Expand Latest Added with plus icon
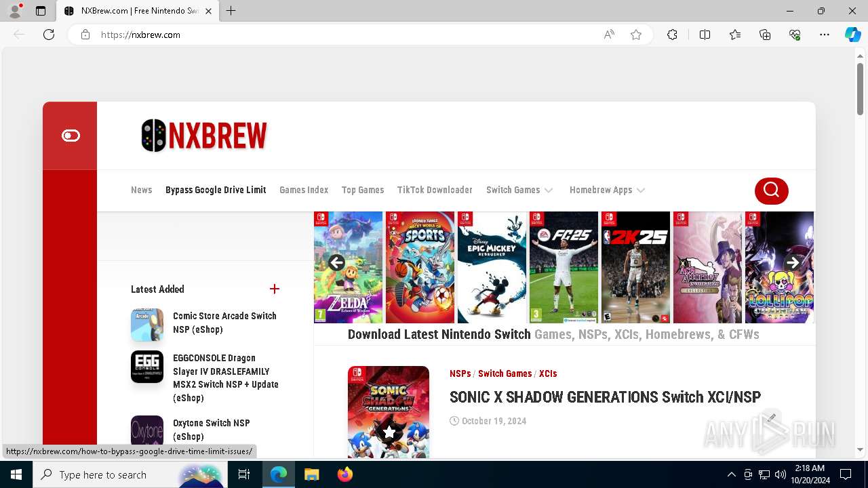The height and width of the screenshot is (488, 868). tap(275, 289)
